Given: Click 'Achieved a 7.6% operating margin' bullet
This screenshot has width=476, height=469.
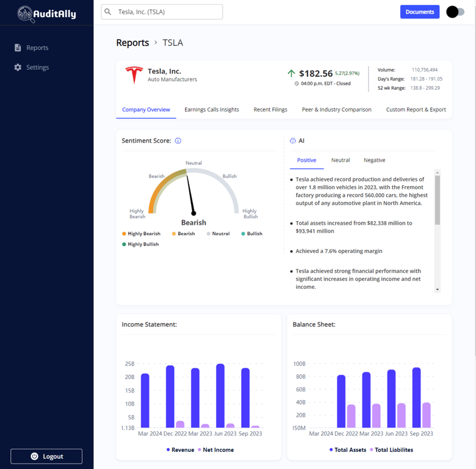Looking at the screenshot, I should click(x=339, y=251).
